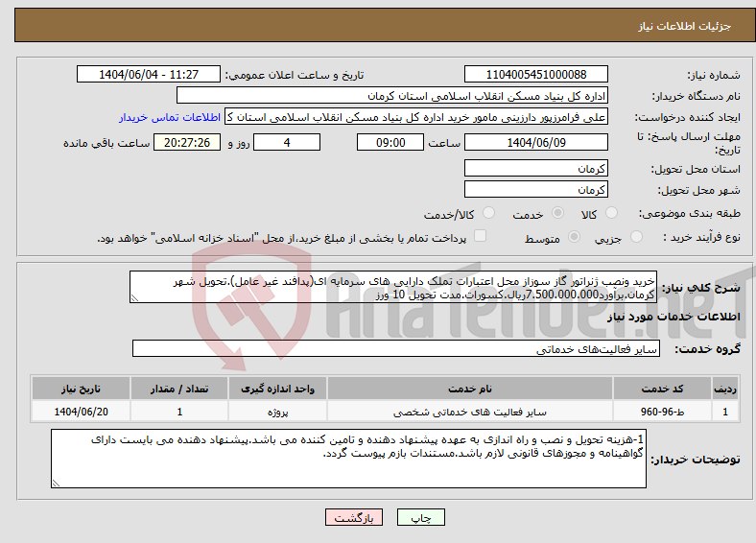Image resolution: width=756 pixels, height=543 pixels.
Task: Click the remaining days field showing 4
Action: pyautogui.click(x=287, y=142)
